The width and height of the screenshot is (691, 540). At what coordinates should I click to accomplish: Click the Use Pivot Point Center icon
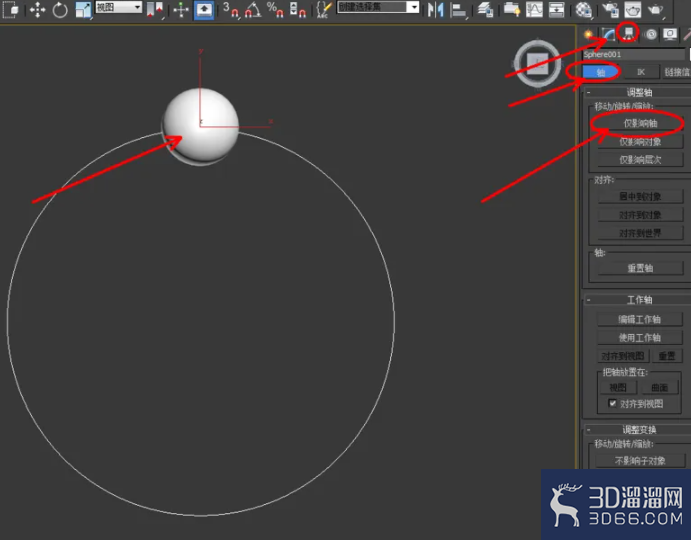pyautogui.click(x=155, y=9)
